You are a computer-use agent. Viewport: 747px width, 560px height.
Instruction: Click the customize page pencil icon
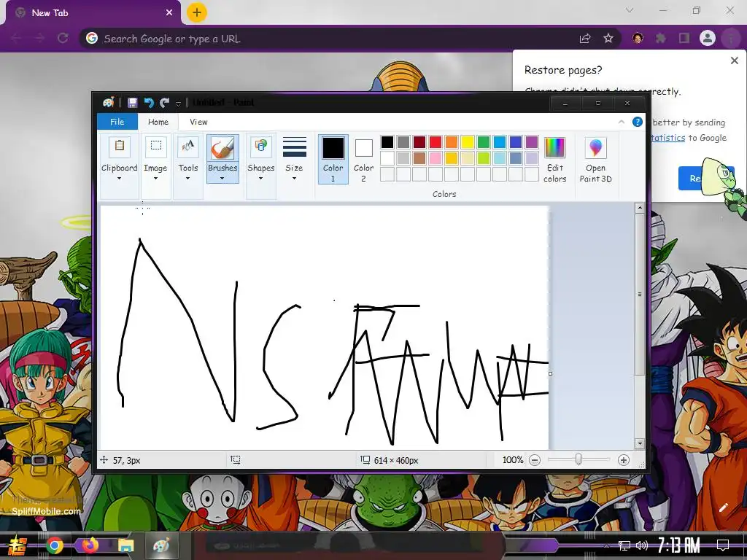(x=723, y=507)
